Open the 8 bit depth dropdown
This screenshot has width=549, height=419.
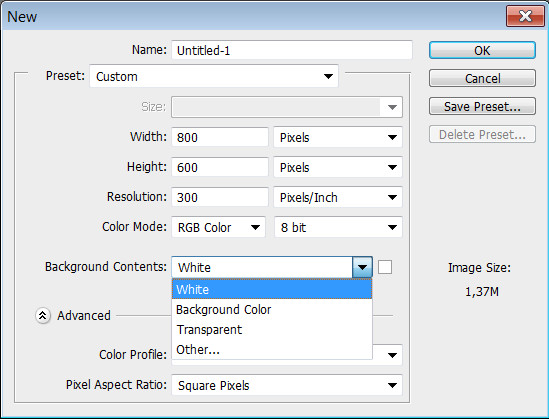pos(338,228)
